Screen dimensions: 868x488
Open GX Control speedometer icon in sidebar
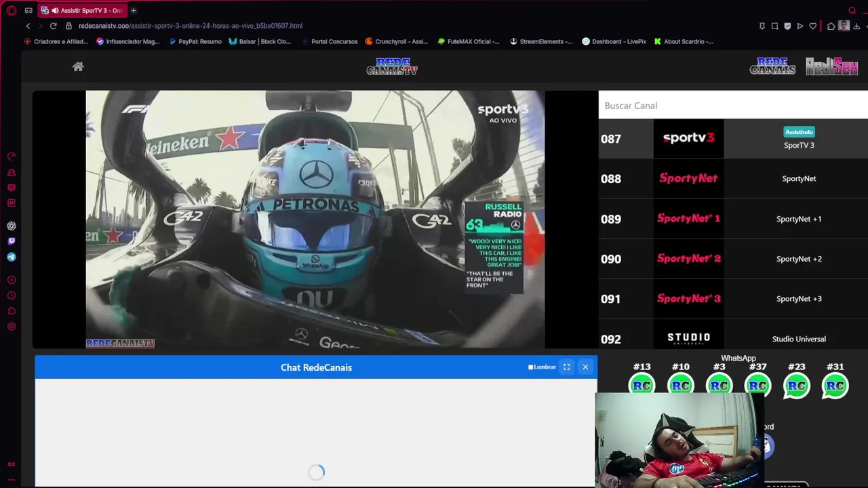(12, 157)
